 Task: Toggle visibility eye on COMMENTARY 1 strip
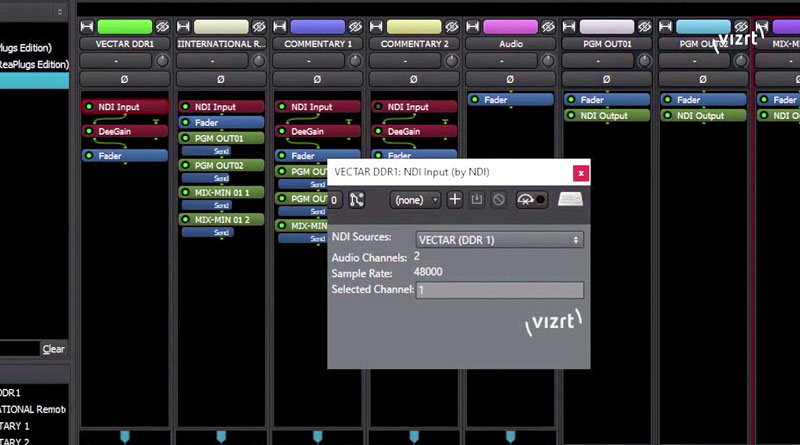tap(356, 27)
